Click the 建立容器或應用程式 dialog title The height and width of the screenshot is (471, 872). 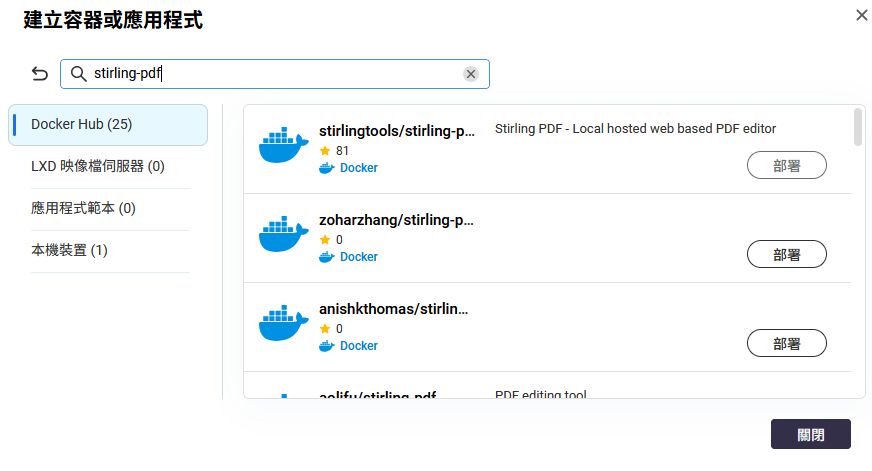pos(113,20)
